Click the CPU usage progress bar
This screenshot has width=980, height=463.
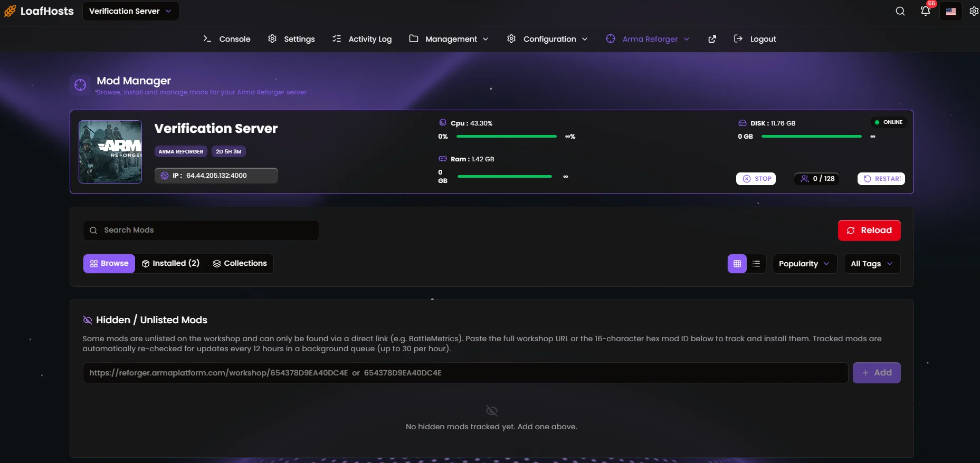[507, 137]
